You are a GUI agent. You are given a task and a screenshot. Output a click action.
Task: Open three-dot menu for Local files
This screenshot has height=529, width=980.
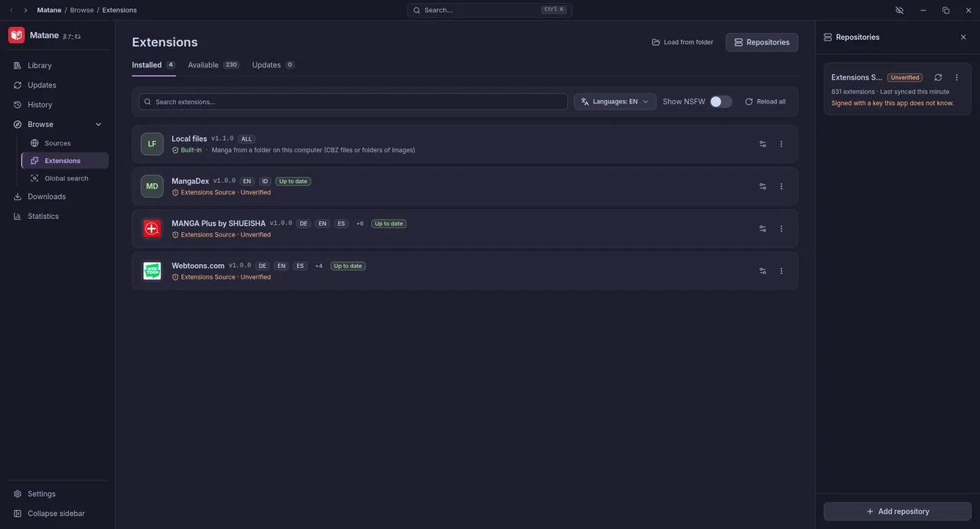(x=781, y=144)
